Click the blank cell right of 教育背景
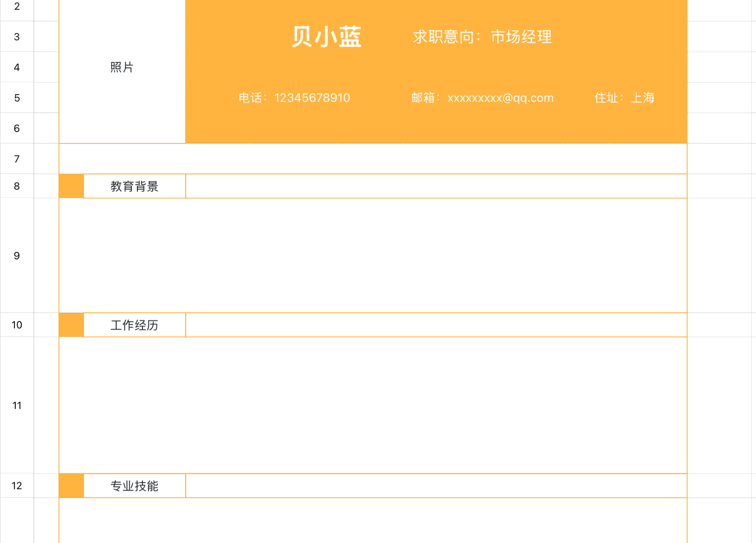 pyautogui.click(x=436, y=186)
